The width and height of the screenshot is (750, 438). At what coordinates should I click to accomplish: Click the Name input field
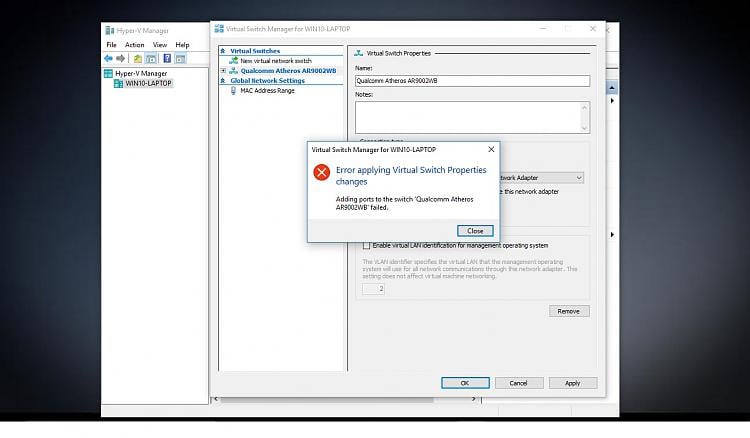[x=472, y=81]
